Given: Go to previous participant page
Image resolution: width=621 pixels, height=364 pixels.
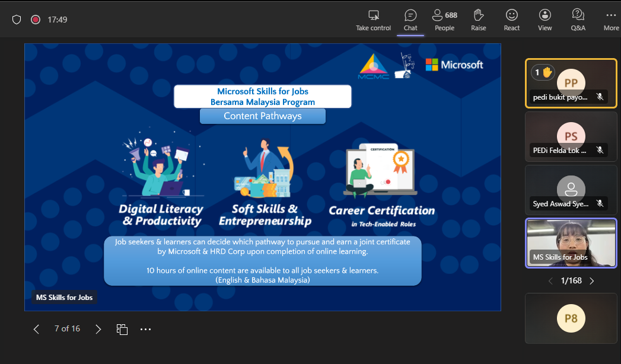Looking at the screenshot, I should coord(550,280).
